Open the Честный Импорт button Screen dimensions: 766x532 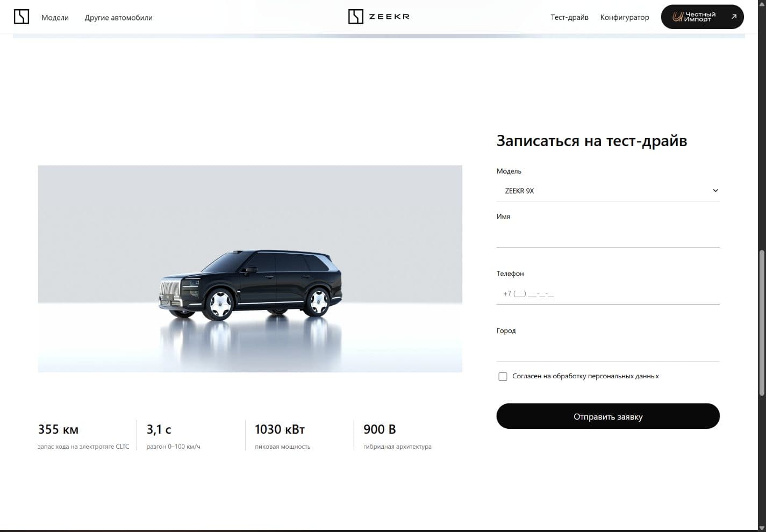(702, 17)
